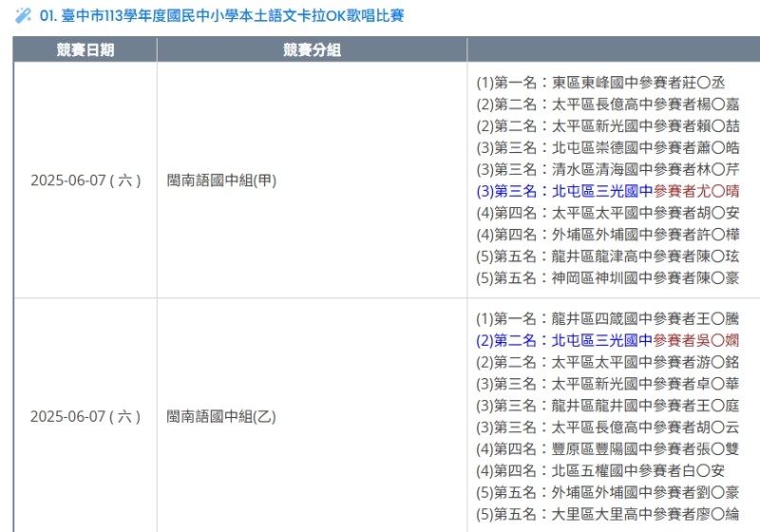Screen dimensions: 760x532
Task: Open highlighted 第二名 北屯區三光國中 吳○嫻 entry
Action: (x=607, y=340)
